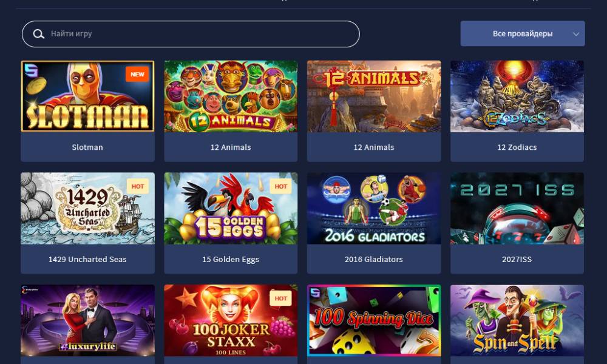Click the HOT badge on 1429 Uncharted Seas

click(x=137, y=186)
